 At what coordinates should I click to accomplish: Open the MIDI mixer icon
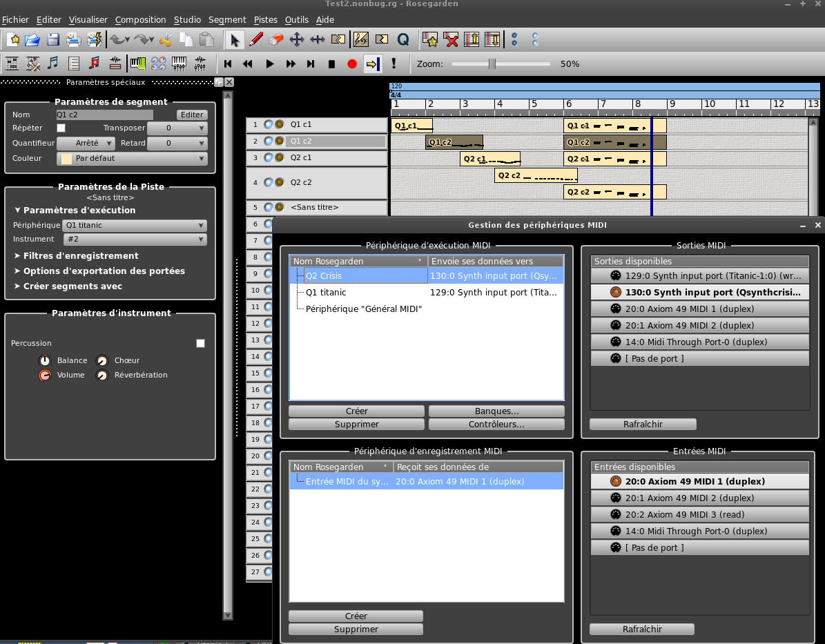point(179,64)
